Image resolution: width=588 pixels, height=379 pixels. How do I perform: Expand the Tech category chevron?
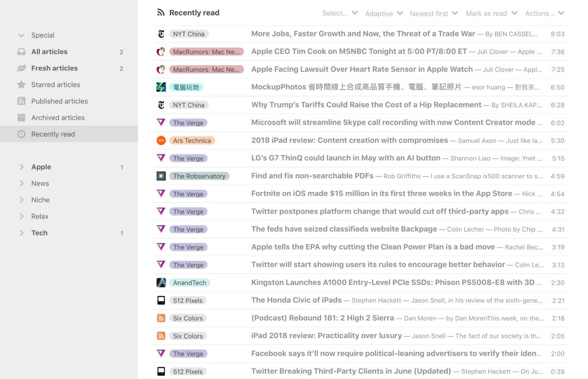click(x=21, y=233)
